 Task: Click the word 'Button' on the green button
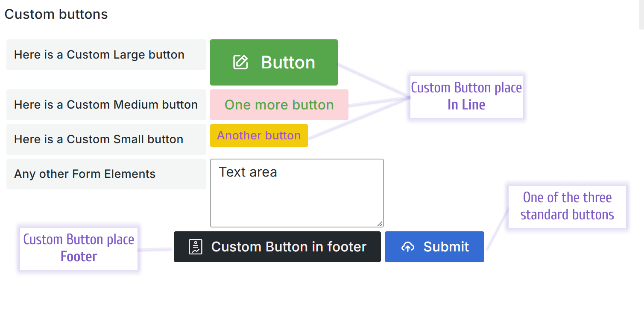tap(287, 62)
